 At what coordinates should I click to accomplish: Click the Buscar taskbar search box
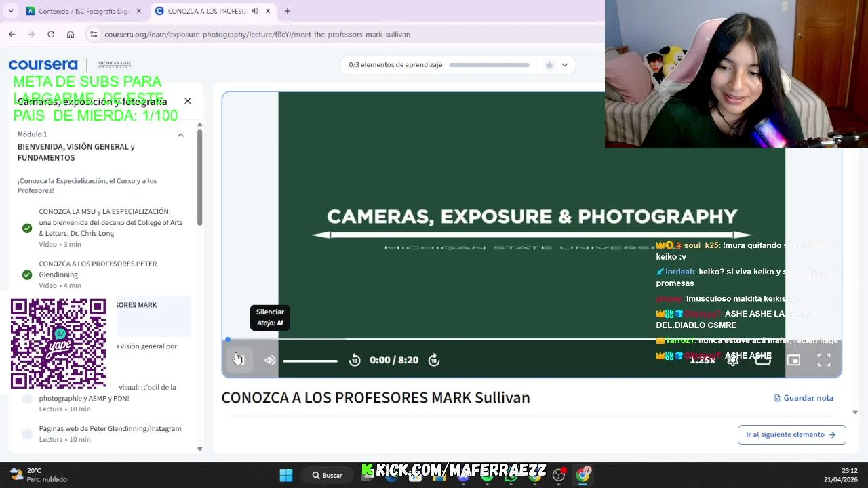point(328,475)
